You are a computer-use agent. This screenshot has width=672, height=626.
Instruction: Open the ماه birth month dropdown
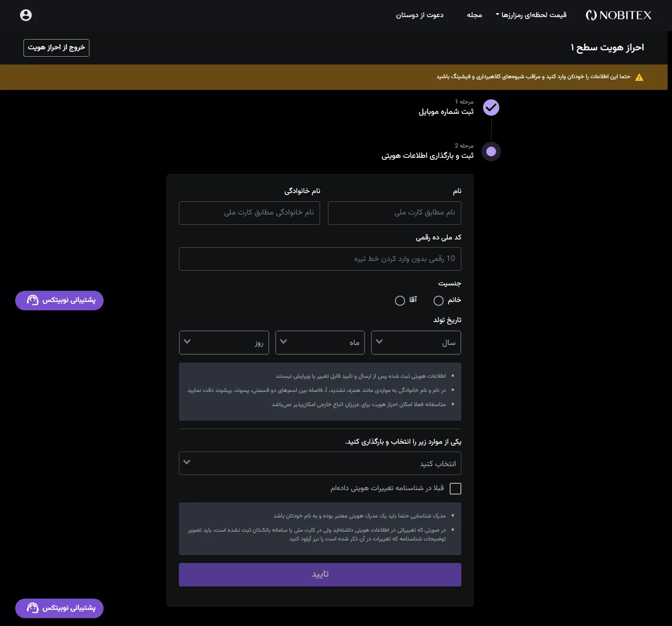tap(320, 342)
